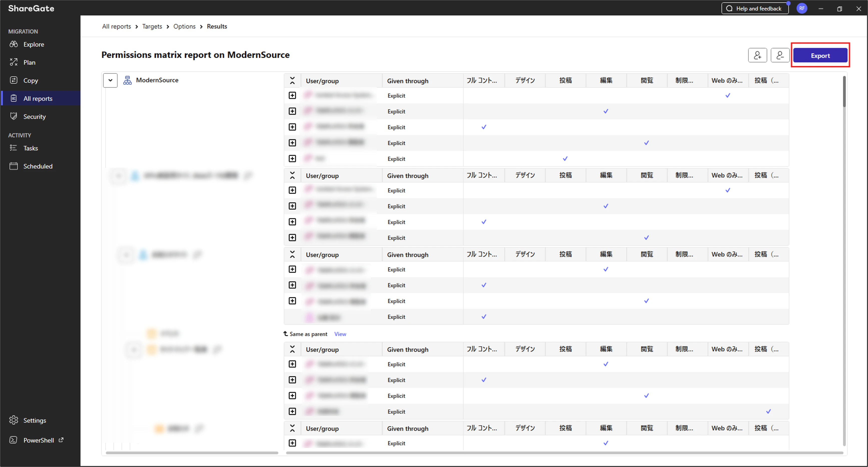Select the Copy icon in the sidebar
The height and width of the screenshot is (467, 868).
[14, 80]
